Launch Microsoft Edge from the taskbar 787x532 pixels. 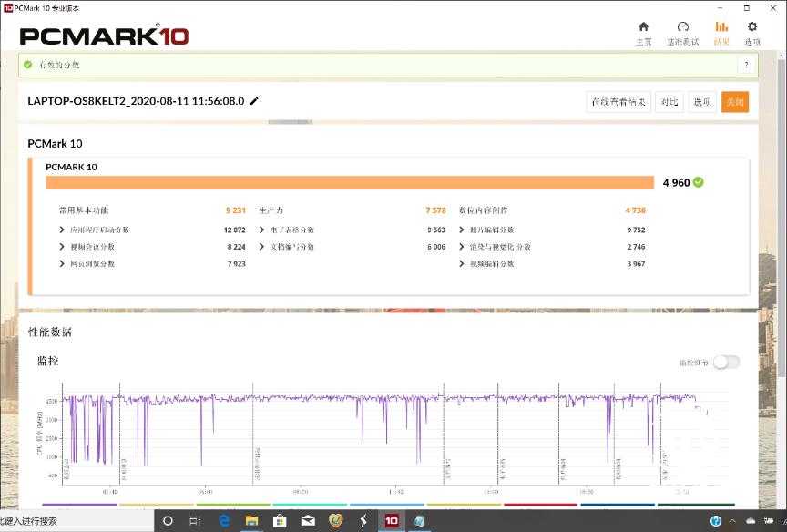[x=224, y=521]
